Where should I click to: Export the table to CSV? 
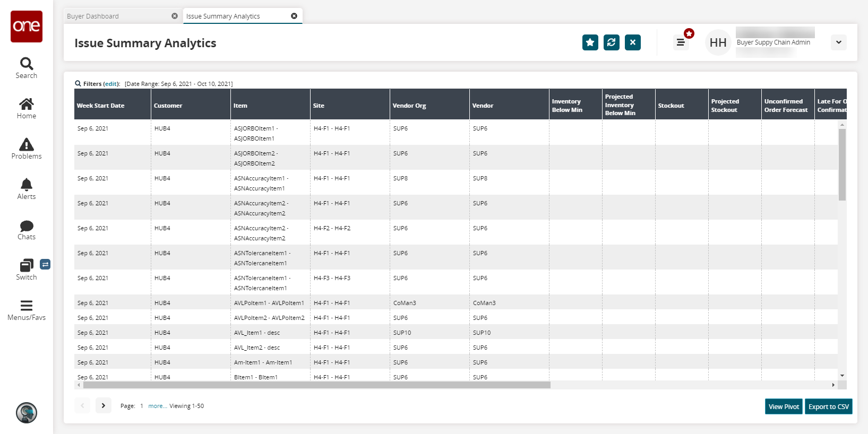(x=828, y=406)
